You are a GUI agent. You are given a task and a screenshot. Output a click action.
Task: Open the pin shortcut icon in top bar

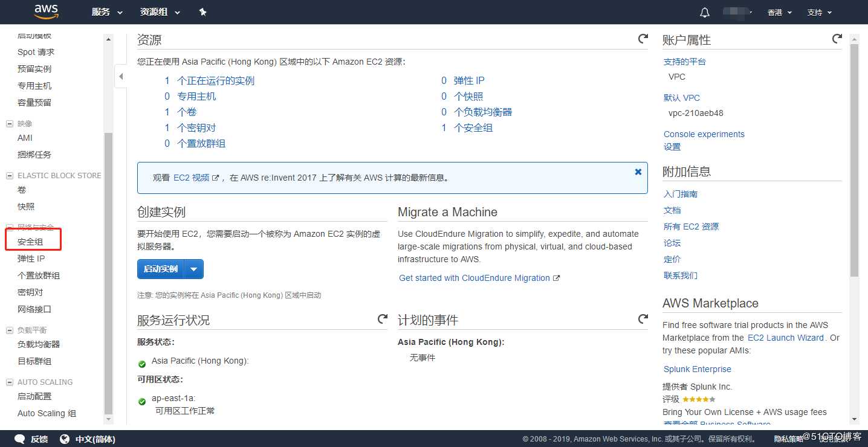coord(203,12)
